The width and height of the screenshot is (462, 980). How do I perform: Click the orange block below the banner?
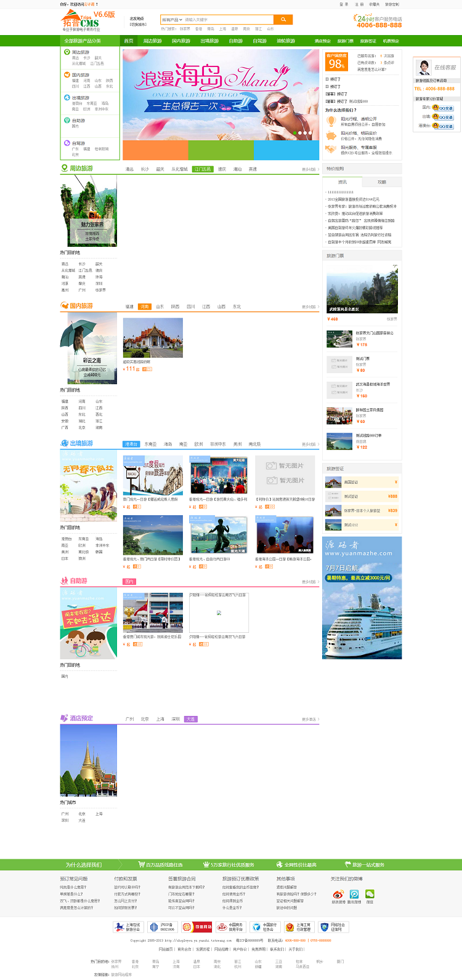(155, 150)
